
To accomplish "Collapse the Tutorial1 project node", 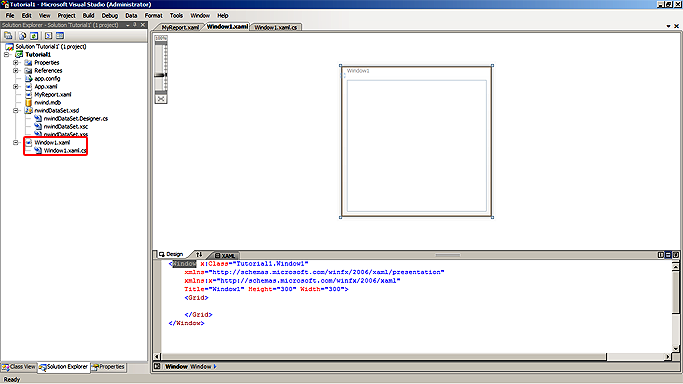I will [x=7, y=54].
